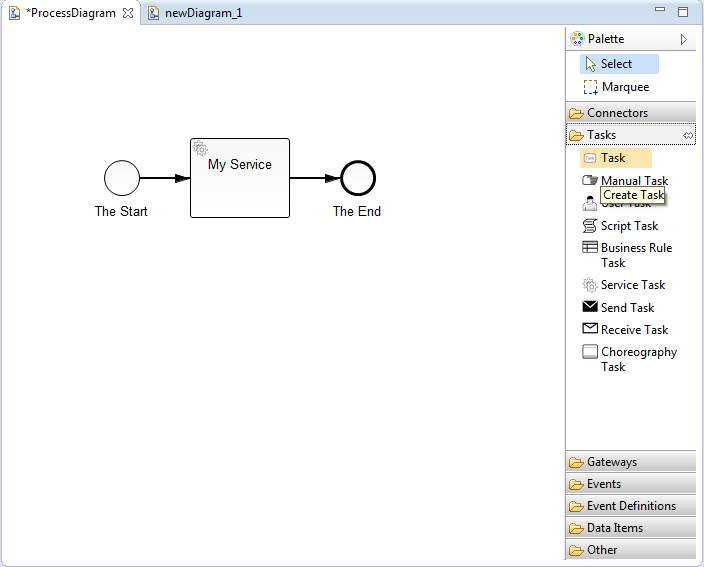Click the 'My Service' label text
The height and width of the screenshot is (567, 704).
coord(240,165)
